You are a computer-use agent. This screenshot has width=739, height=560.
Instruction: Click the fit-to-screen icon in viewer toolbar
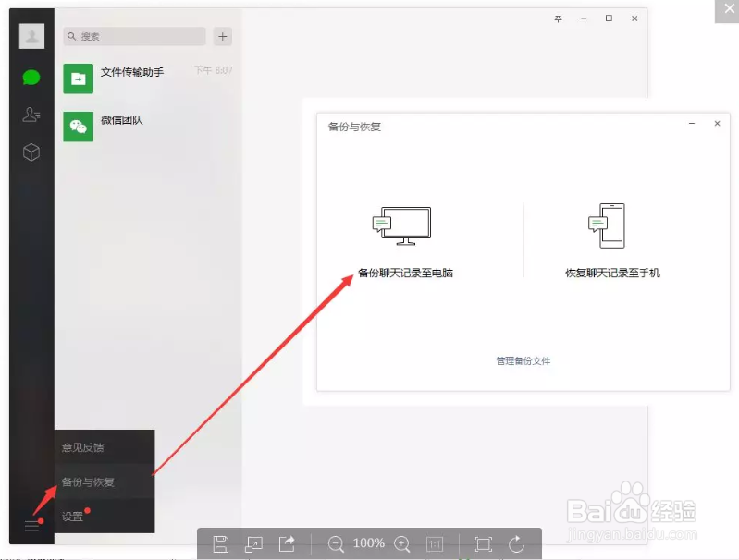(483, 544)
